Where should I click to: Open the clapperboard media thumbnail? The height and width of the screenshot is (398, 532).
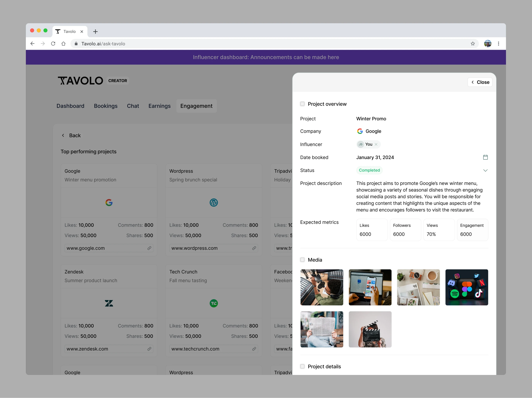370,329
